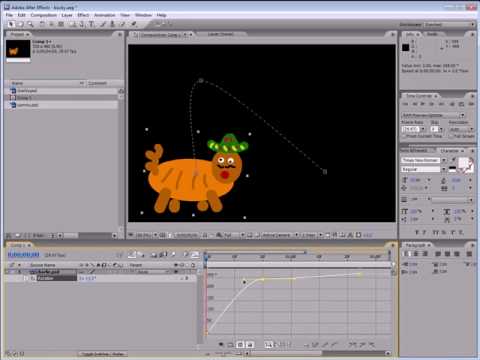Select the Hand tool
Screen dimensions: 480x360
21,24
